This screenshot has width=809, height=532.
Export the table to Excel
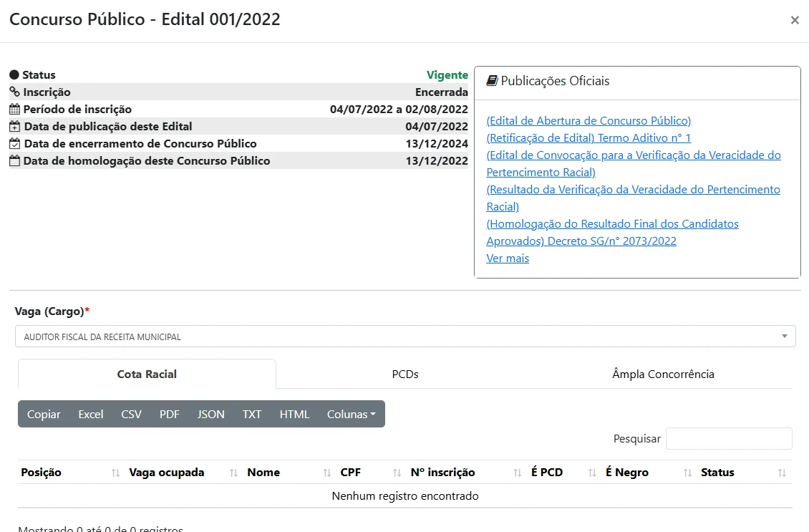tap(91, 414)
